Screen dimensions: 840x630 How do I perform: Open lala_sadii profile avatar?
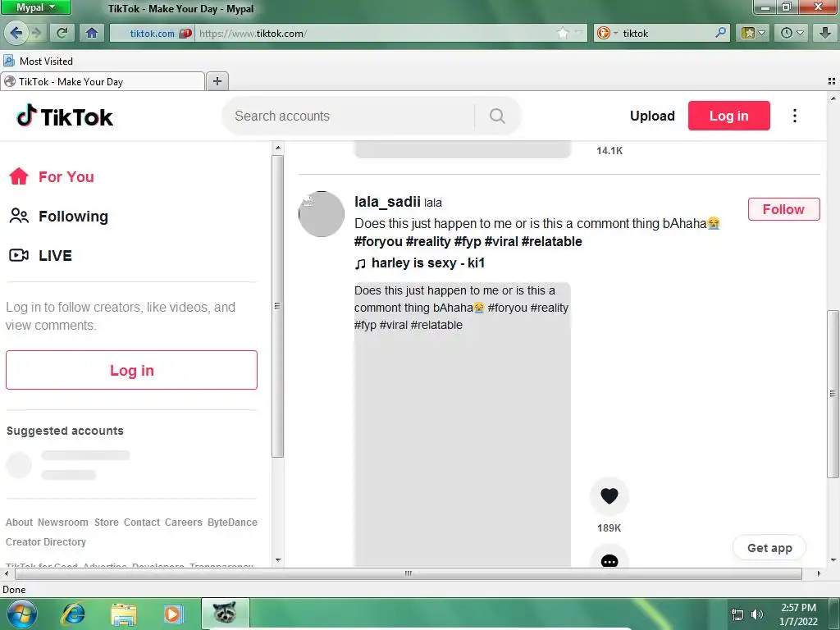pos(322,214)
